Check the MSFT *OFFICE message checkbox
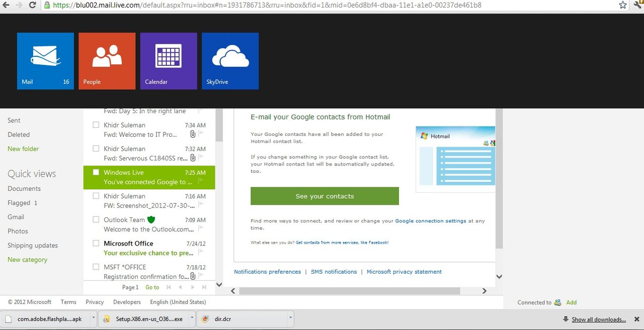 [x=96, y=267]
